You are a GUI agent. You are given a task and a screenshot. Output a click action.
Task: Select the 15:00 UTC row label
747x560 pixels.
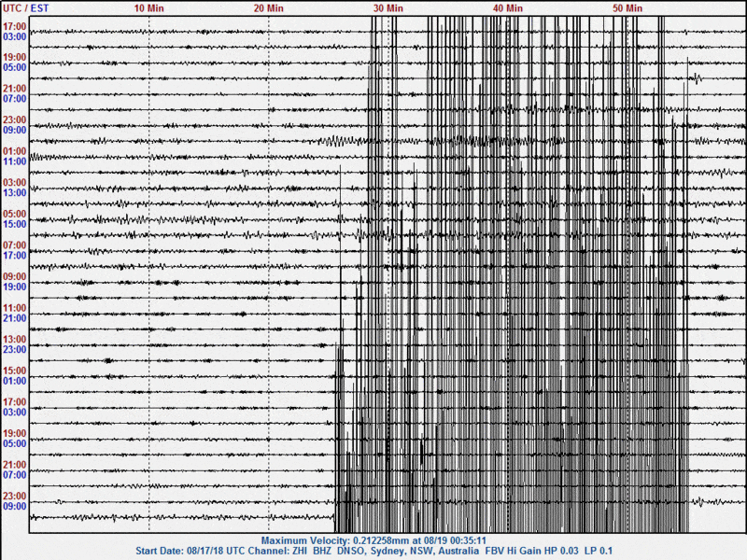click(14, 371)
